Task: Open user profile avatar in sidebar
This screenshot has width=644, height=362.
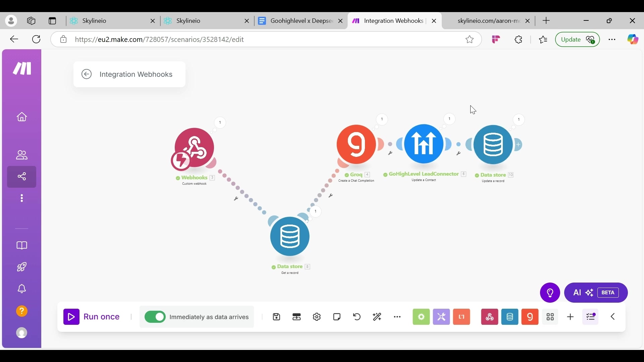Action: point(22,333)
